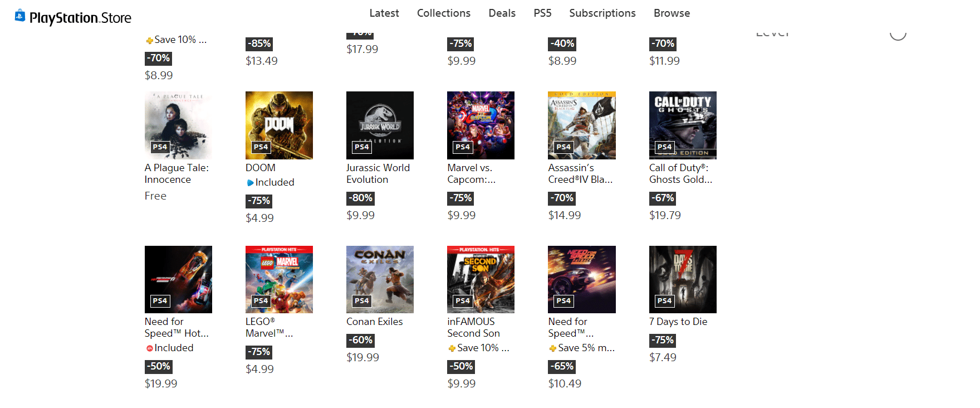The width and height of the screenshot is (980, 408).
Task: Go to the Deals section
Action: point(502,13)
